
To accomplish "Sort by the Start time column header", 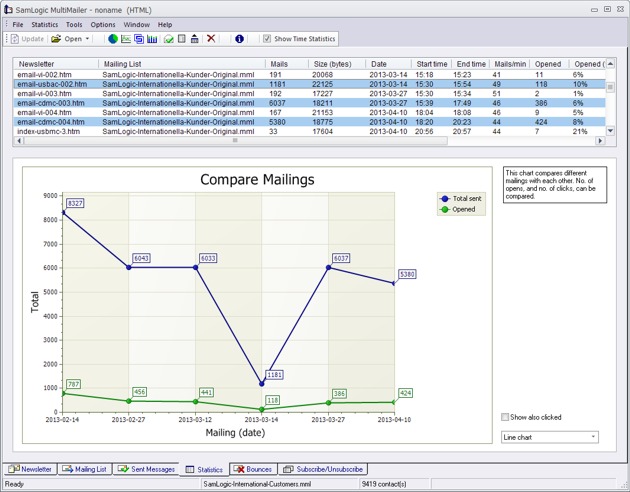I will (x=432, y=64).
